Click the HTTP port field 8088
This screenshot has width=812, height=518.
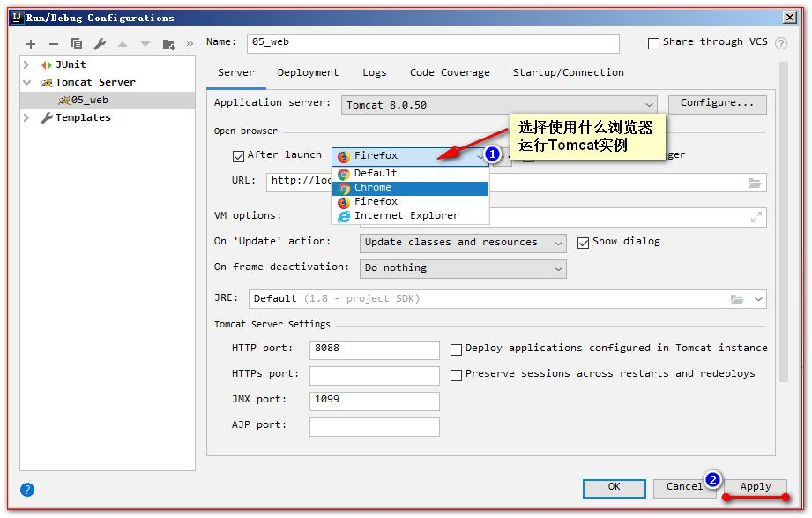click(x=375, y=350)
